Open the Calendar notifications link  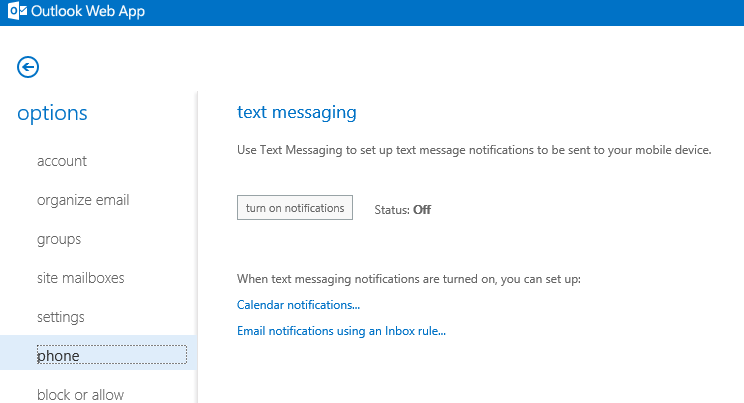298,305
